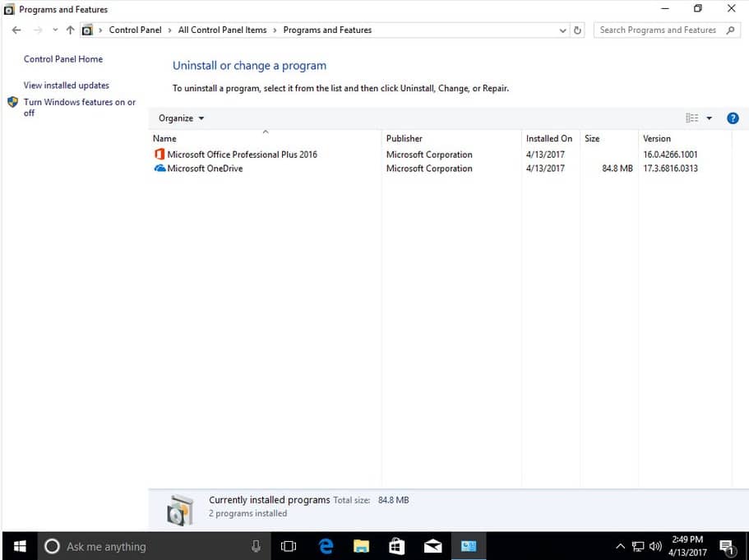Click the volume speaker tray icon
This screenshot has width=749, height=560.
(655, 546)
